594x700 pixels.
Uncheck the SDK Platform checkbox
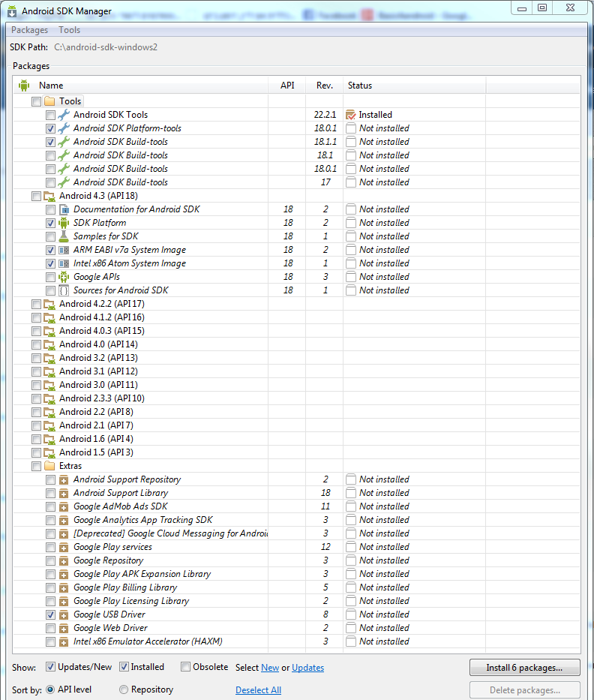coord(50,224)
